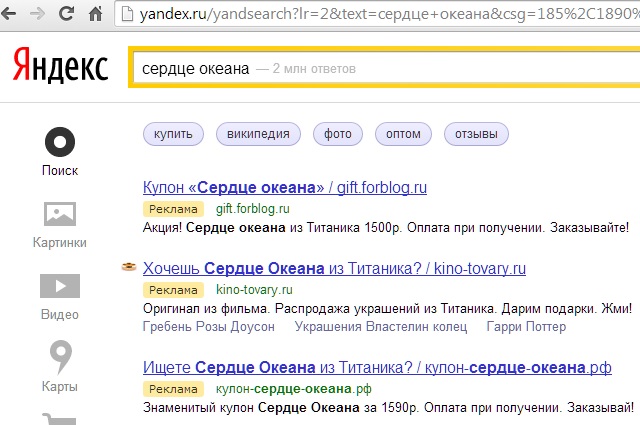Open the Хочешь Сердце Океана из Титаника result

(334, 268)
